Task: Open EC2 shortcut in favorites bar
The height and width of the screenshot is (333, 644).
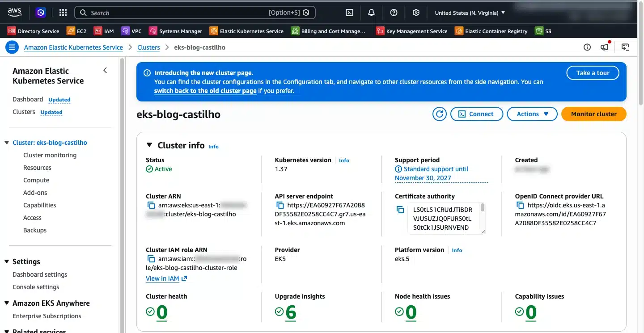Action: (x=76, y=31)
